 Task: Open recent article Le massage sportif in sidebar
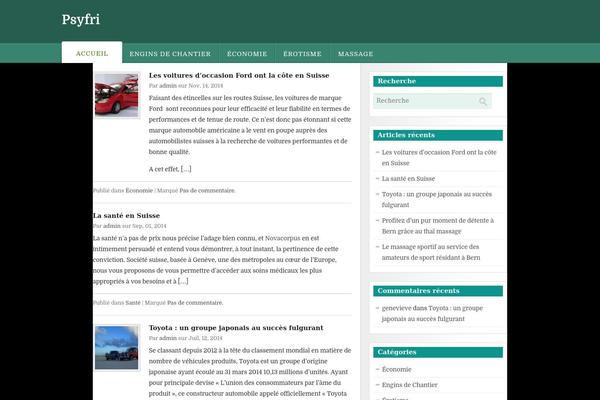pyautogui.click(x=431, y=252)
